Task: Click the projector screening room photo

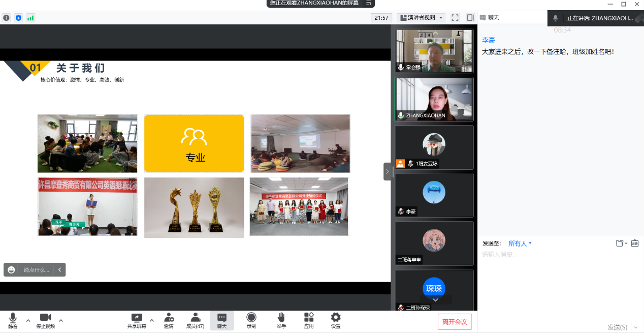Action: [x=300, y=143]
